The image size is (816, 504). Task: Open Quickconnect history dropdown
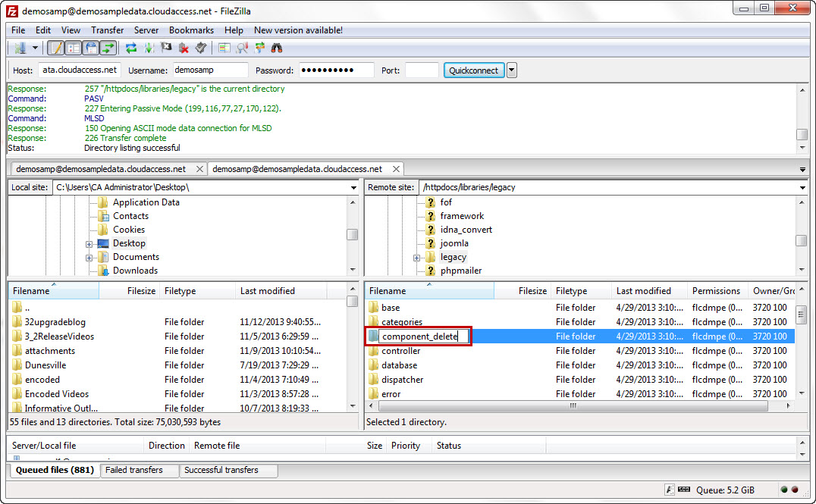tap(512, 70)
